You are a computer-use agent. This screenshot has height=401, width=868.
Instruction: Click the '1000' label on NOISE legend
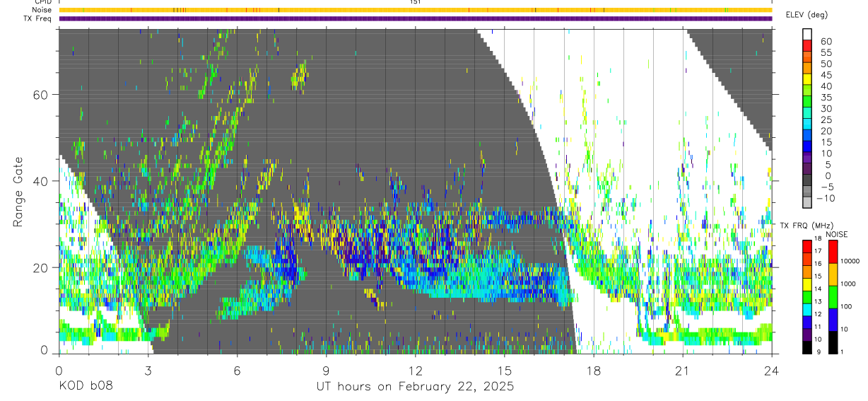849,284
